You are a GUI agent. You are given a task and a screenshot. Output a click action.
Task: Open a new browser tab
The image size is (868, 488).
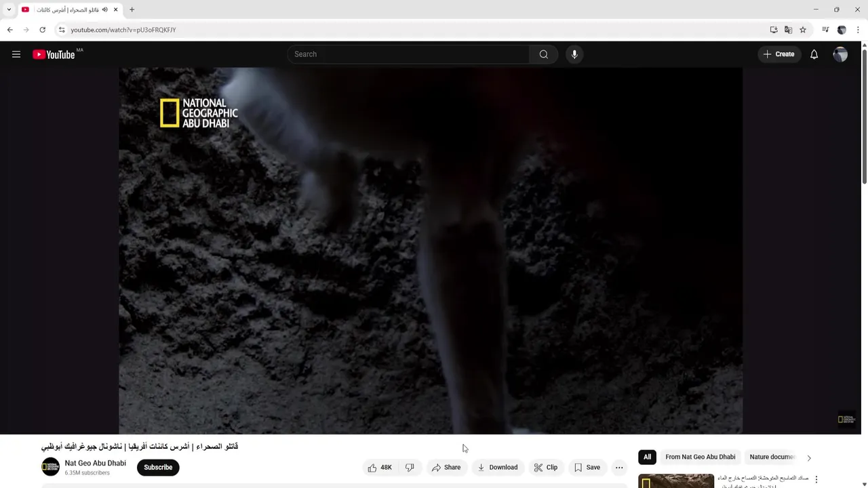click(x=132, y=9)
